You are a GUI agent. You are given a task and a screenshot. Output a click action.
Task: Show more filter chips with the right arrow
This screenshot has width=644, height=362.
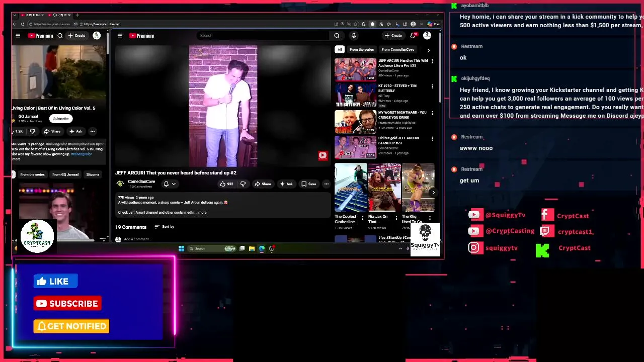click(428, 50)
